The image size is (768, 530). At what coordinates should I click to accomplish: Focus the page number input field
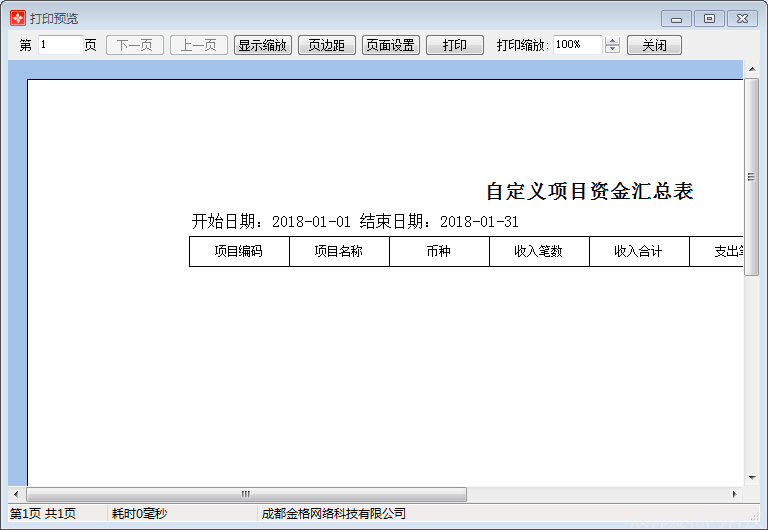pyautogui.click(x=60, y=45)
